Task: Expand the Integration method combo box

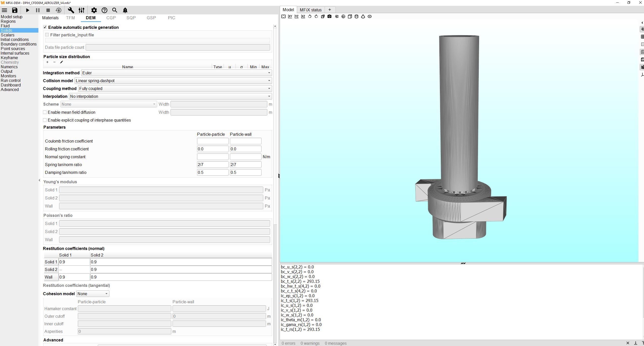Action: pyautogui.click(x=176, y=73)
